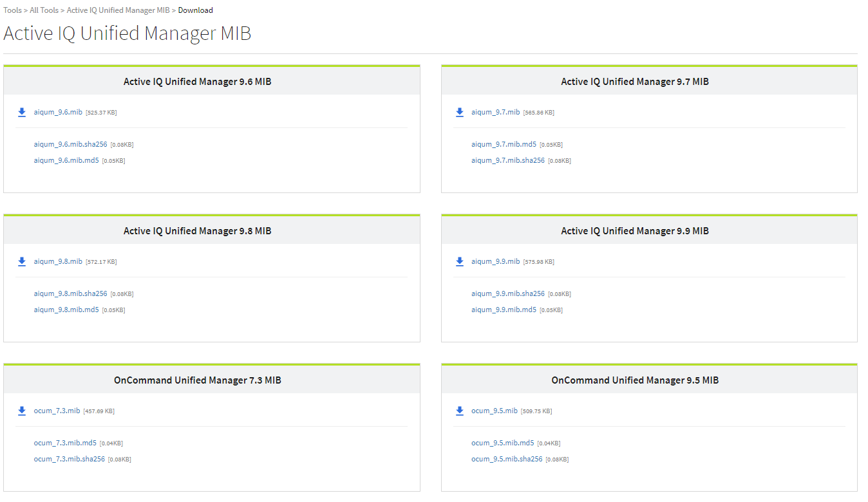Click download icon beside aiqum_9.8.mib
Screen dimensions: 868x502
(x=22, y=262)
